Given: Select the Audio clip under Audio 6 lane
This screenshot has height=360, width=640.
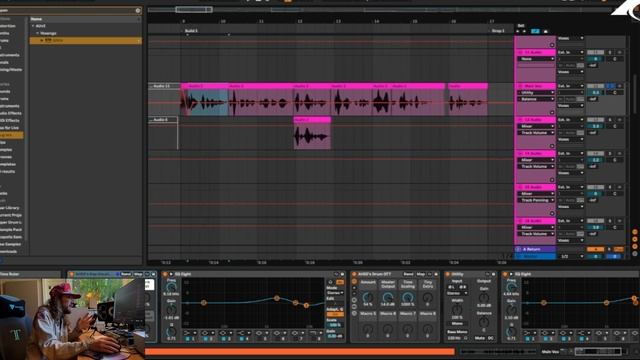Looking at the screenshot, I should click(x=312, y=134).
